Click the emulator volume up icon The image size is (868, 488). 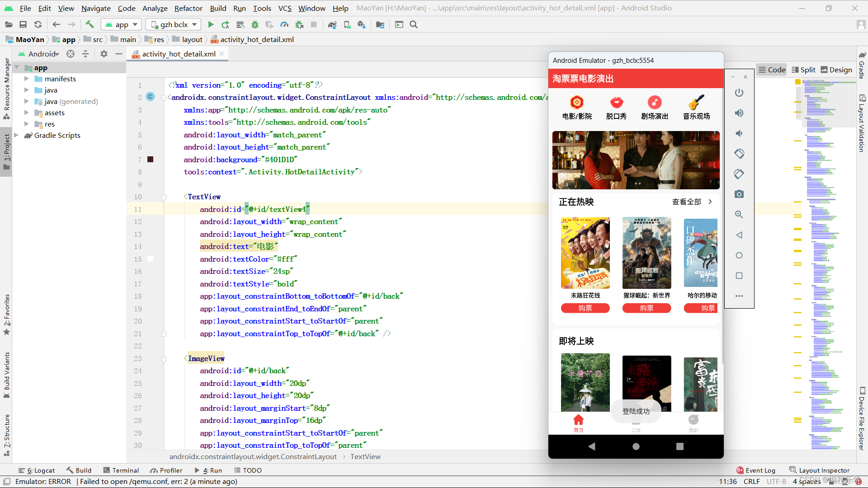pyautogui.click(x=739, y=113)
